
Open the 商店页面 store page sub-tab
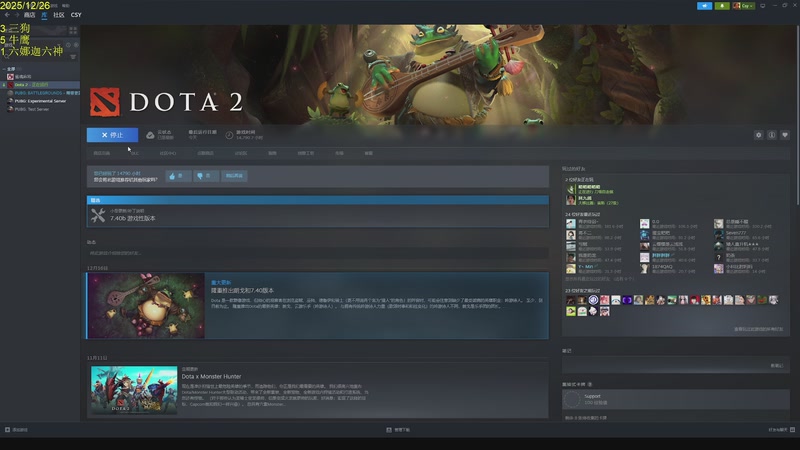pos(102,153)
